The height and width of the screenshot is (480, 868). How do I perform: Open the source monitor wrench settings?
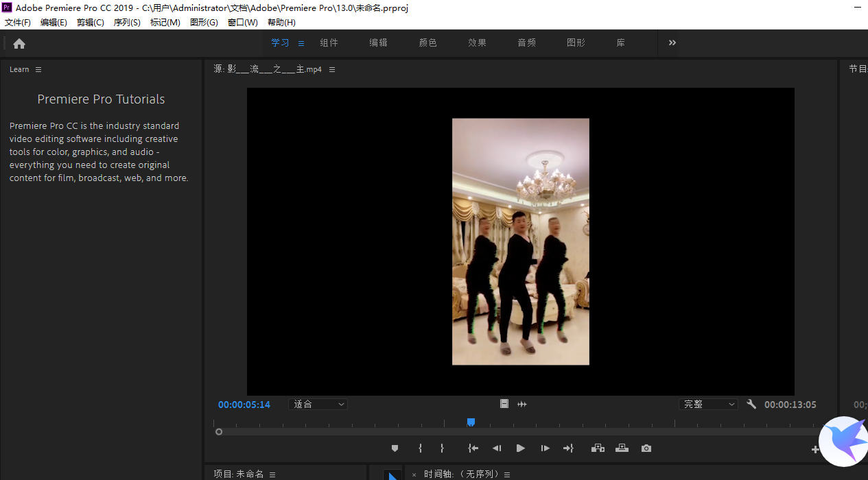[751, 405]
